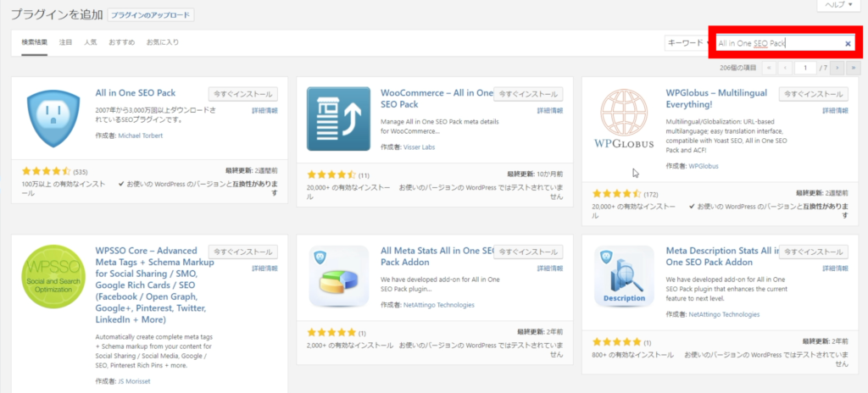Image resolution: width=868 pixels, height=393 pixels.
Task: Click the green WPSSO plugin logo
Action: pyautogui.click(x=53, y=277)
